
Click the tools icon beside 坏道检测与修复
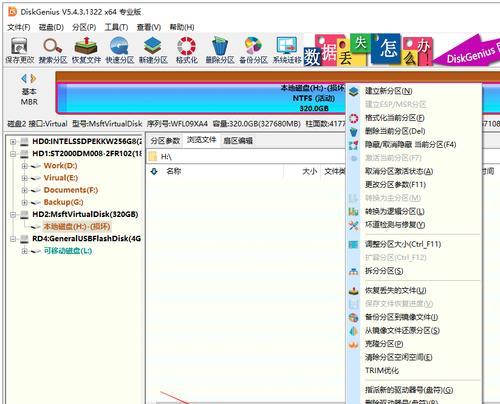tap(354, 225)
